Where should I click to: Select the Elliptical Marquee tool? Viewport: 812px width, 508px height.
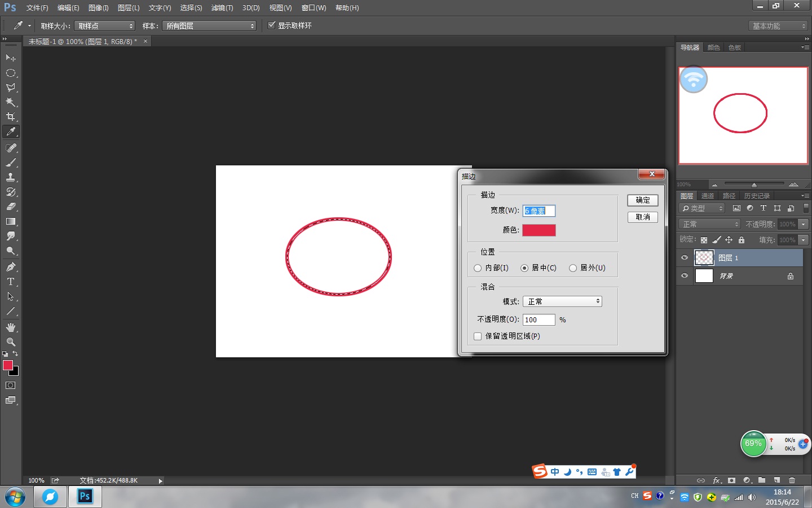click(x=11, y=73)
